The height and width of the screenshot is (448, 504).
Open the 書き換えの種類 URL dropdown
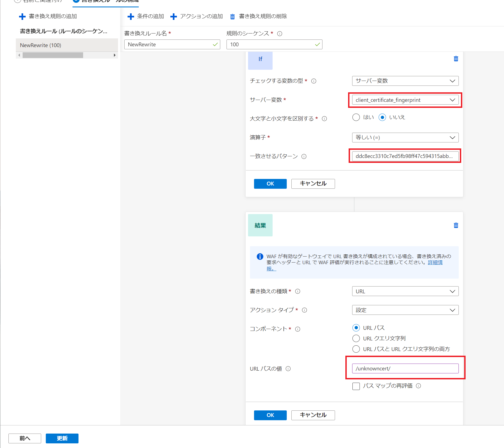pyautogui.click(x=405, y=291)
